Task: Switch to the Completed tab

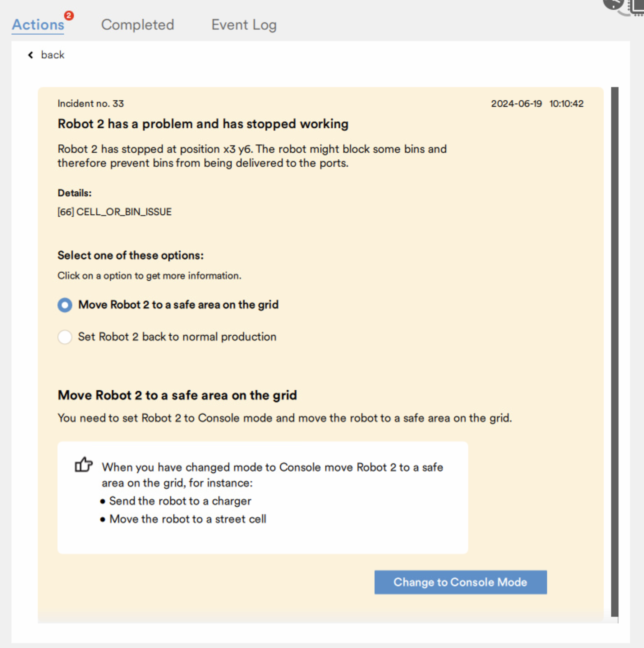Action: [x=138, y=25]
